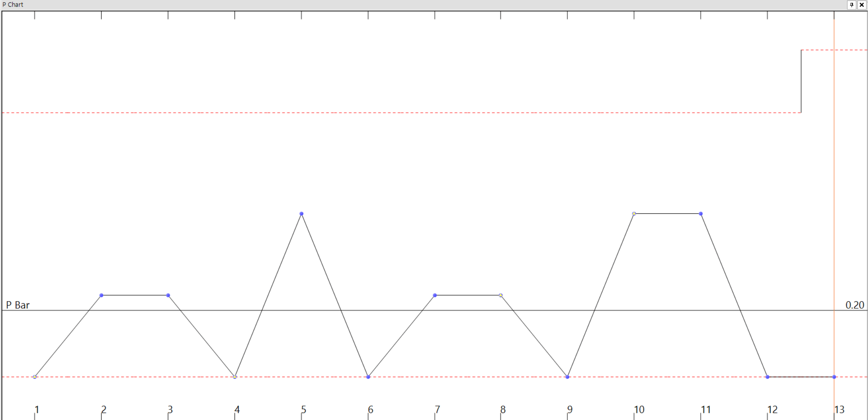Screen dimensions: 868x420
Task: Click x-axis label '9'
Action: click(x=570, y=409)
